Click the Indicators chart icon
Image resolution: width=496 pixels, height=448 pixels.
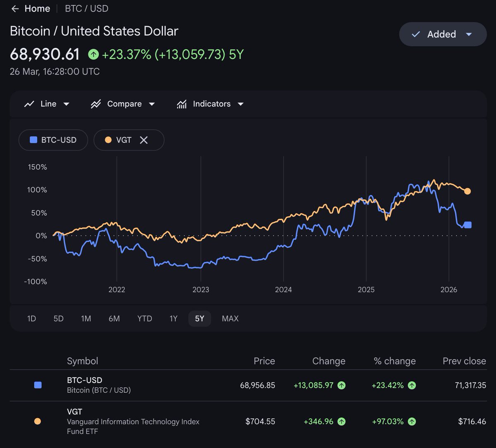(181, 104)
